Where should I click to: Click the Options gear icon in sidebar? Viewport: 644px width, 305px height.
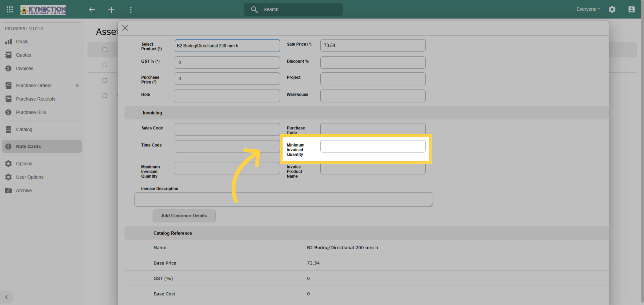[x=9, y=164]
